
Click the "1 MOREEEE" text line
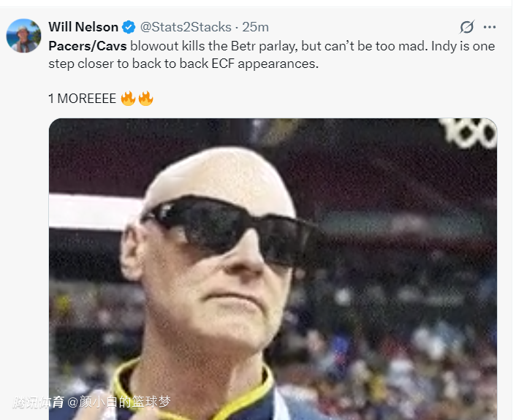83,99
